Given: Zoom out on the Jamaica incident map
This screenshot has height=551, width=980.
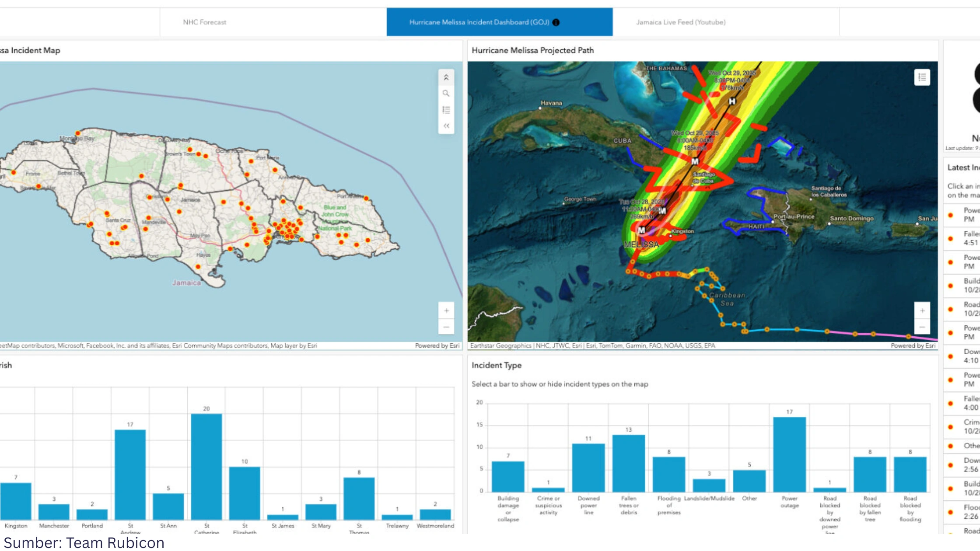Looking at the screenshot, I should pyautogui.click(x=446, y=327).
